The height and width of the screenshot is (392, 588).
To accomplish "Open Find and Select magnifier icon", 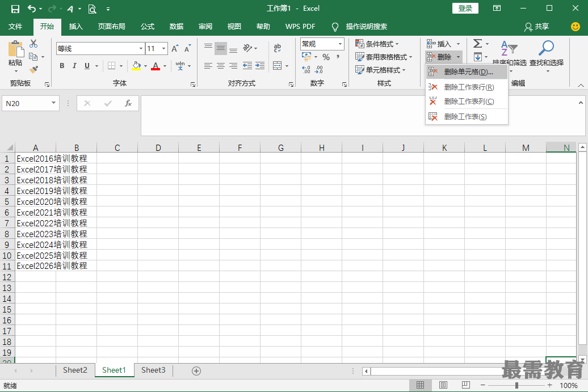I will tap(546, 48).
